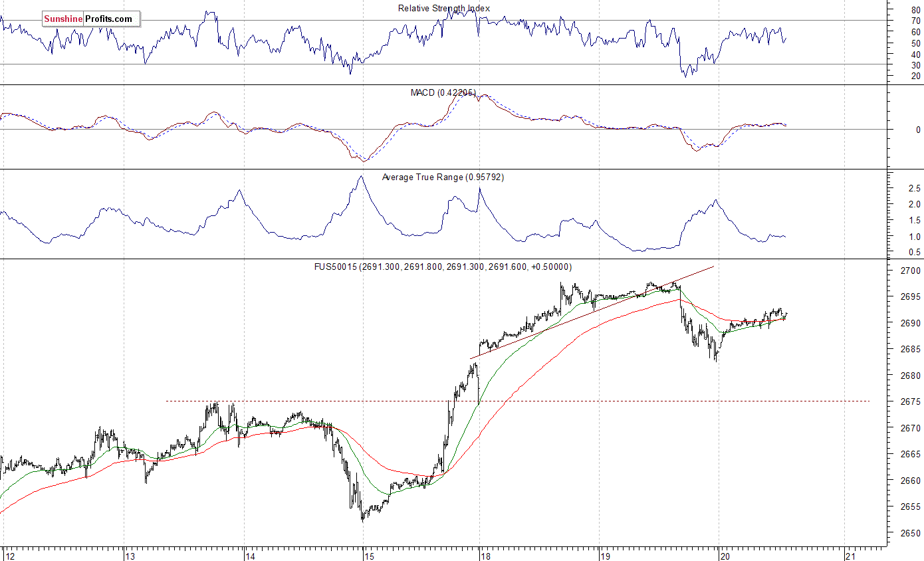Click the RSI axis value 70

pos(916,21)
